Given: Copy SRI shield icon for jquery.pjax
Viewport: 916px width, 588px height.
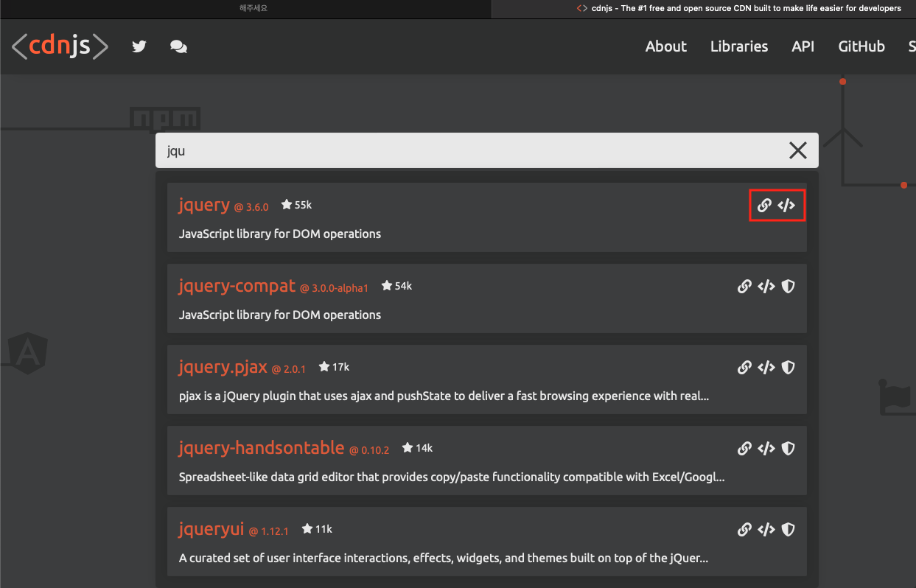Looking at the screenshot, I should 788,367.
